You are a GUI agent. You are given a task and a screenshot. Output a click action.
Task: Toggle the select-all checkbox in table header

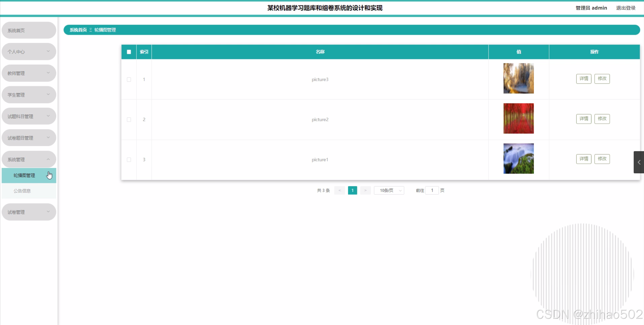point(129,52)
